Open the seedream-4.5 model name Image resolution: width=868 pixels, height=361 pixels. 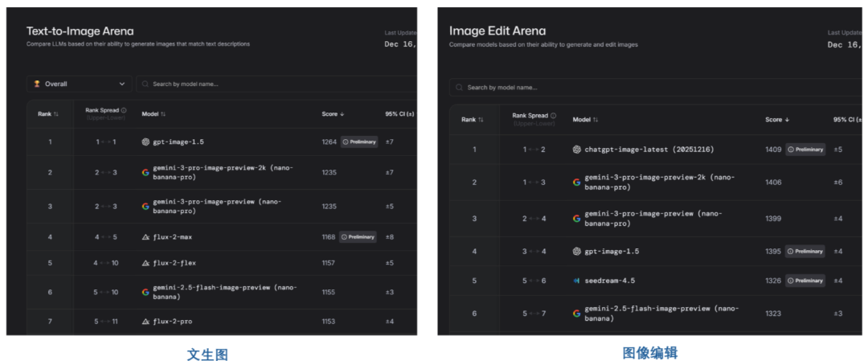pyautogui.click(x=609, y=281)
